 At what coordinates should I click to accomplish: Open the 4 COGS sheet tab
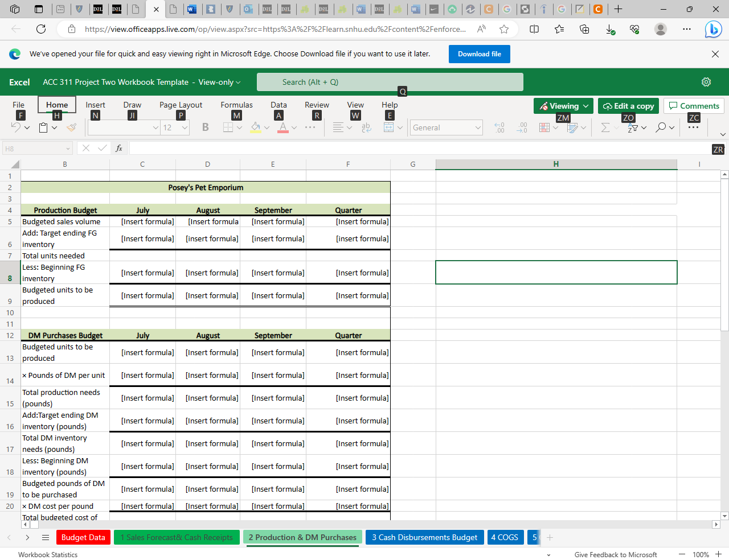pyautogui.click(x=505, y=537)
